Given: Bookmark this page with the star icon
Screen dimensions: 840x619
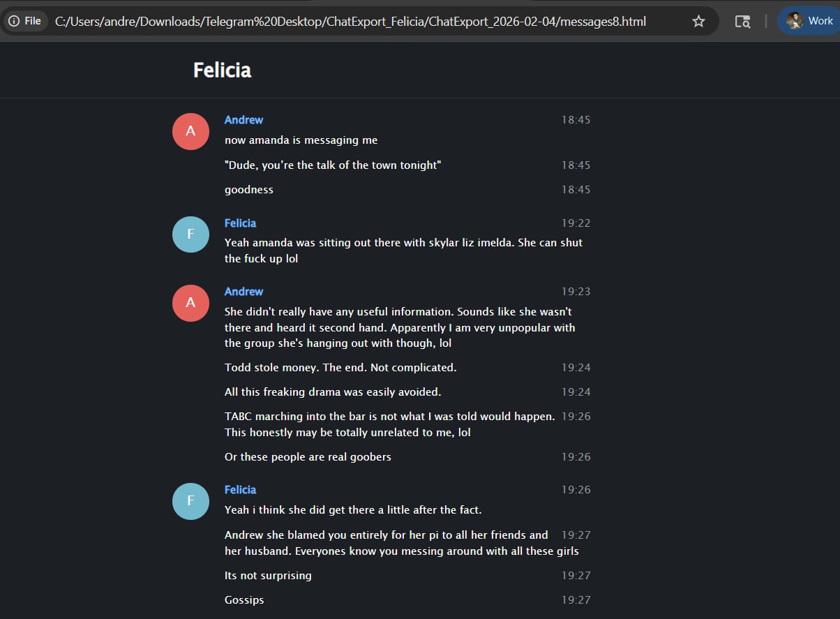Looking at the screenshot, I should coord(698,21).
